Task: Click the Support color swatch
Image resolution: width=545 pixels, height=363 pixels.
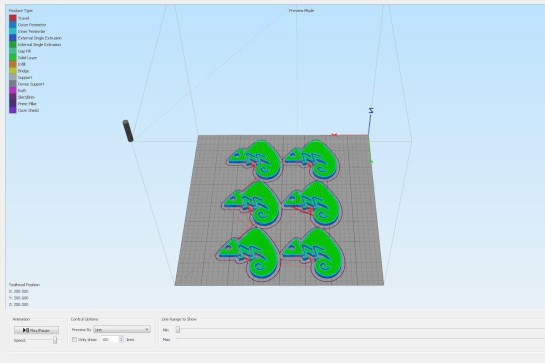Action: [x=13, y=78]
